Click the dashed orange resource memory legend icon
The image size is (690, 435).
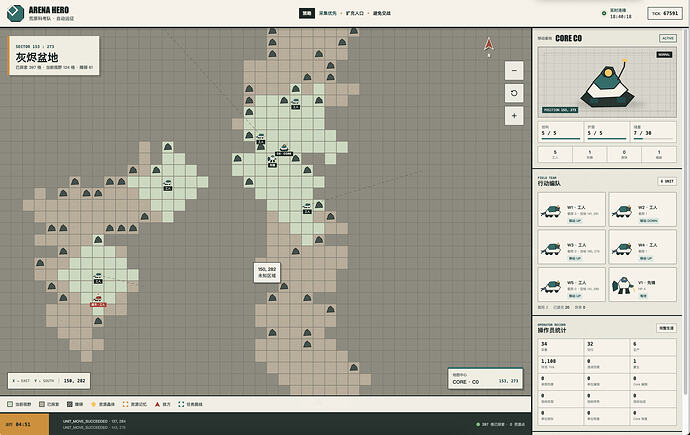point(125,404)
